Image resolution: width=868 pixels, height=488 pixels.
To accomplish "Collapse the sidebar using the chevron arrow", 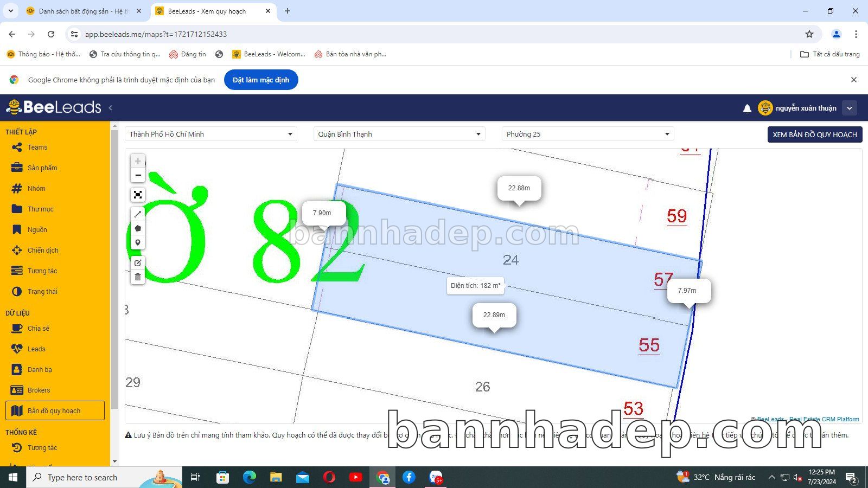I will [111, 108].
